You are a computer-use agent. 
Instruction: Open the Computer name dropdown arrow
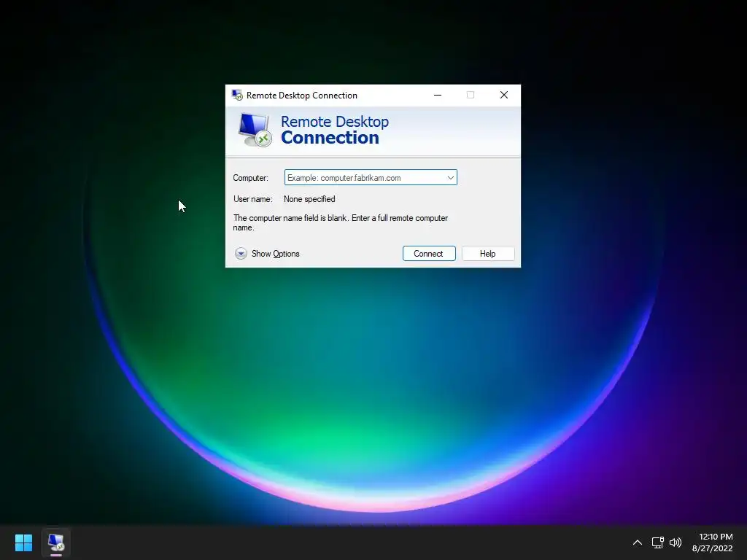(450, 178)
